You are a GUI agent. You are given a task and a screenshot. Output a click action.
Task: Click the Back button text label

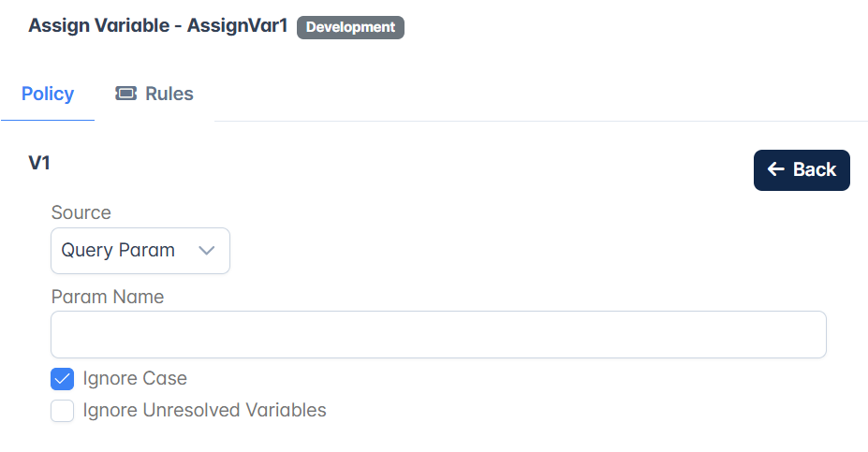pyautogui.click(x=815, y=169)
